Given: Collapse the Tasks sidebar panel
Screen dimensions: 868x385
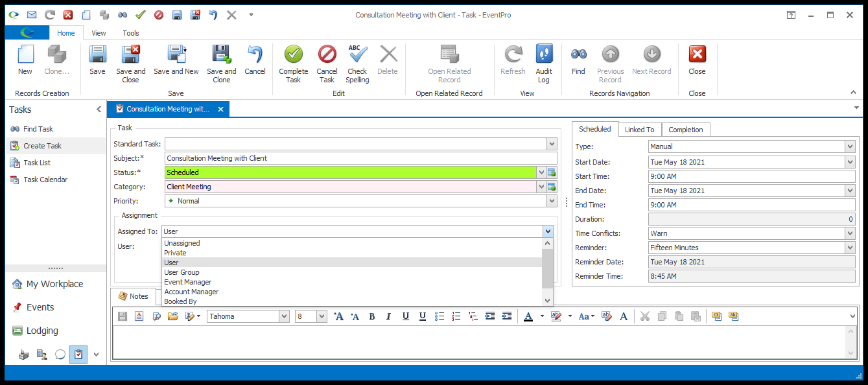Looking at the screenshot, I should tap(99, 110).
